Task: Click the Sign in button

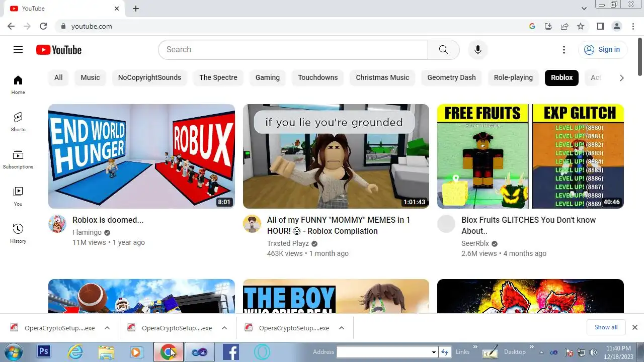Action: 602,49
